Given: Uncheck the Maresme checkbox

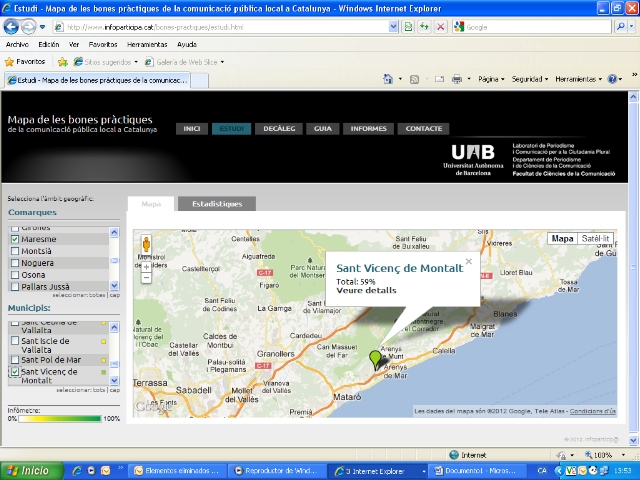Looking at the screenshot, I should [15, 239].
